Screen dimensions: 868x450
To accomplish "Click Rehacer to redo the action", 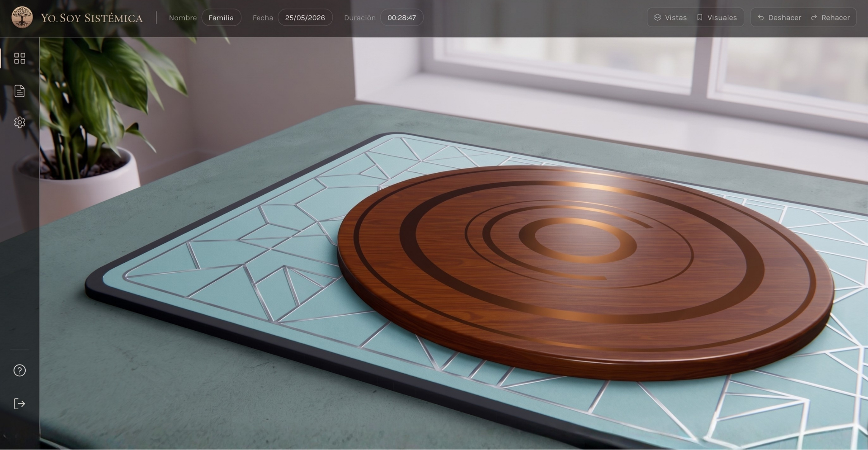I will [830, 18].
